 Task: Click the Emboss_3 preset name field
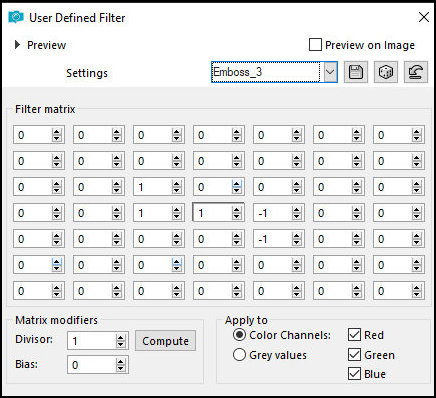266,72
